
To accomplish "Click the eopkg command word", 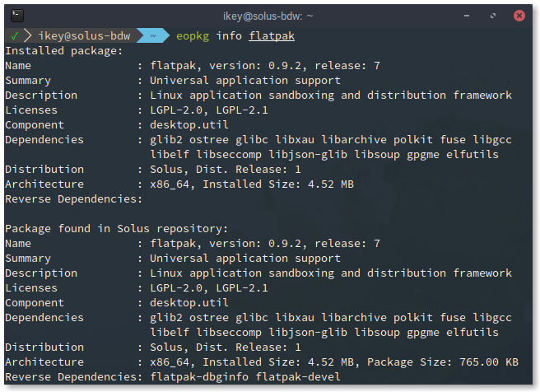I will pyautogui.click(x=193, y=36).
